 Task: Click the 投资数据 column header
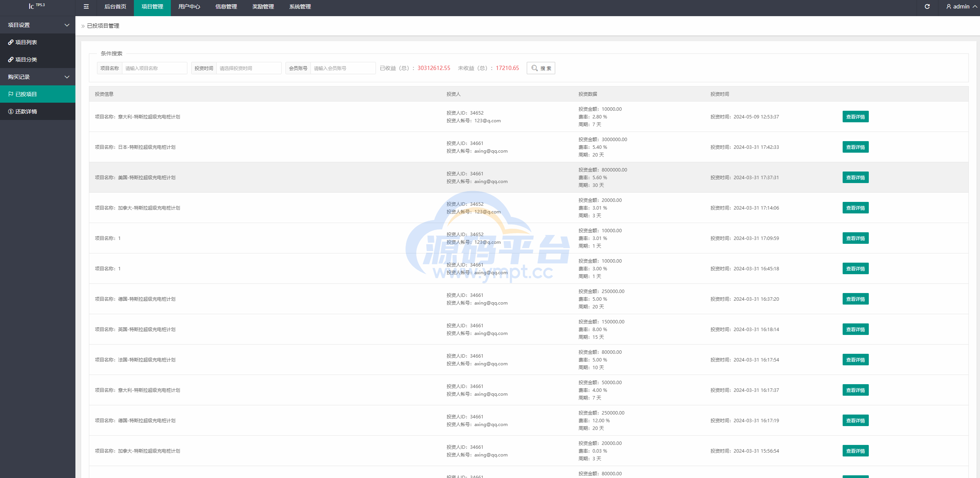coord(588,94)
